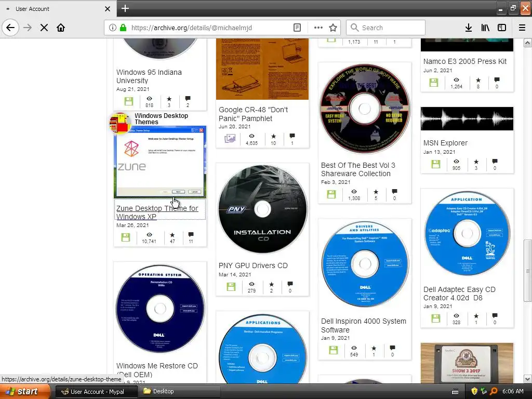Open page actions three-dot menu
532x399 pixels.
[x=318, y=28]
